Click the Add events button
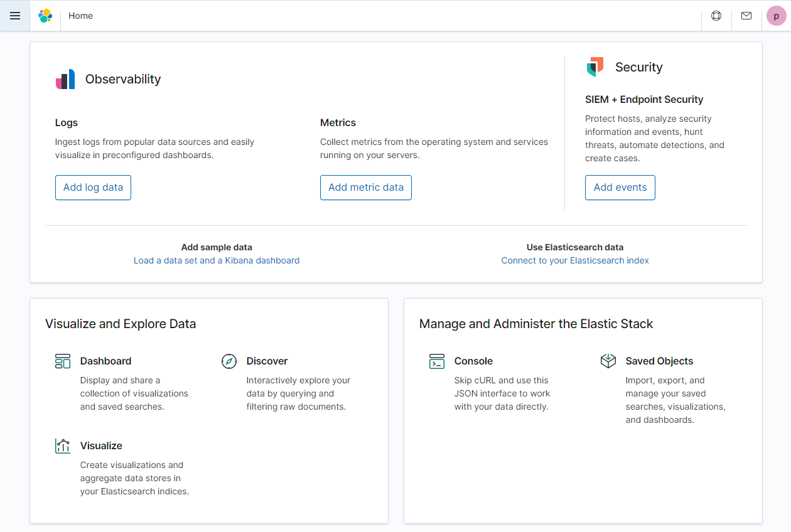This screenshot has height=532, width=791. (x=620, y=187)
